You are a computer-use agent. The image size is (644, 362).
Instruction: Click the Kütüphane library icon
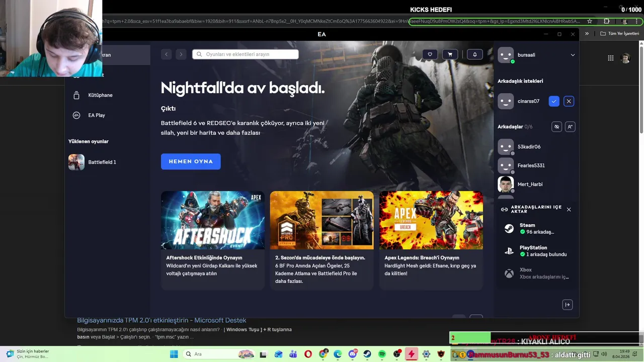pyautogui.click(x=76, y=95)
